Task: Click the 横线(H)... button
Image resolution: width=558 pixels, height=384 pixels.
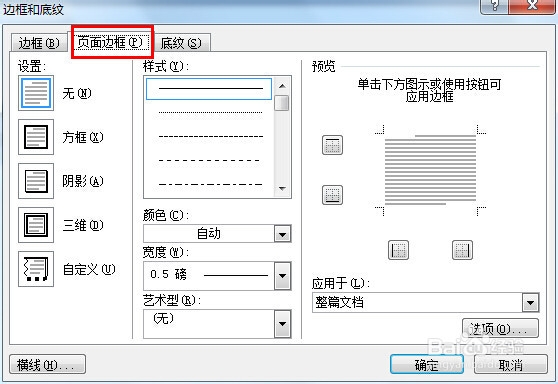Action: click(47, 364)
